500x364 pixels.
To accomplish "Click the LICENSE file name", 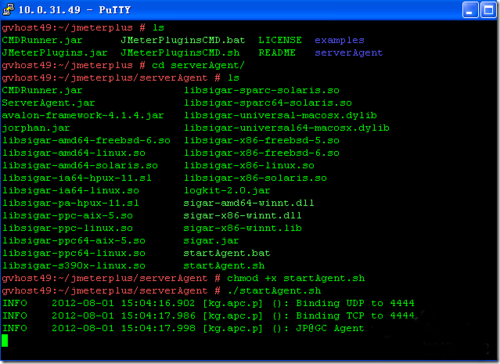I will click(x=280, y=40).
